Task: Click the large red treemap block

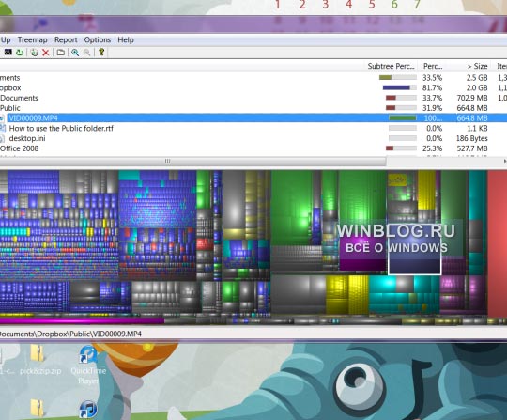Action: 498,242
